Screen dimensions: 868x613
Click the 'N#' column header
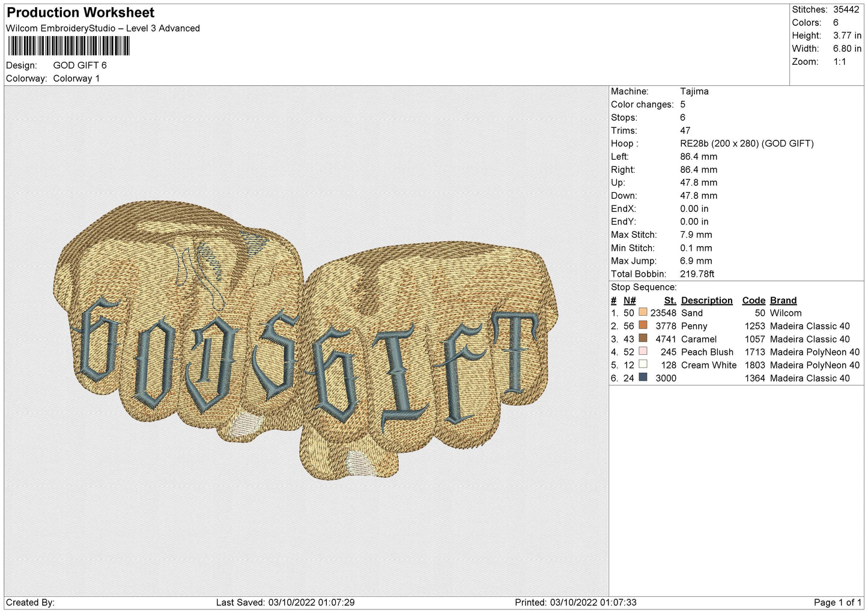(630, 300)
